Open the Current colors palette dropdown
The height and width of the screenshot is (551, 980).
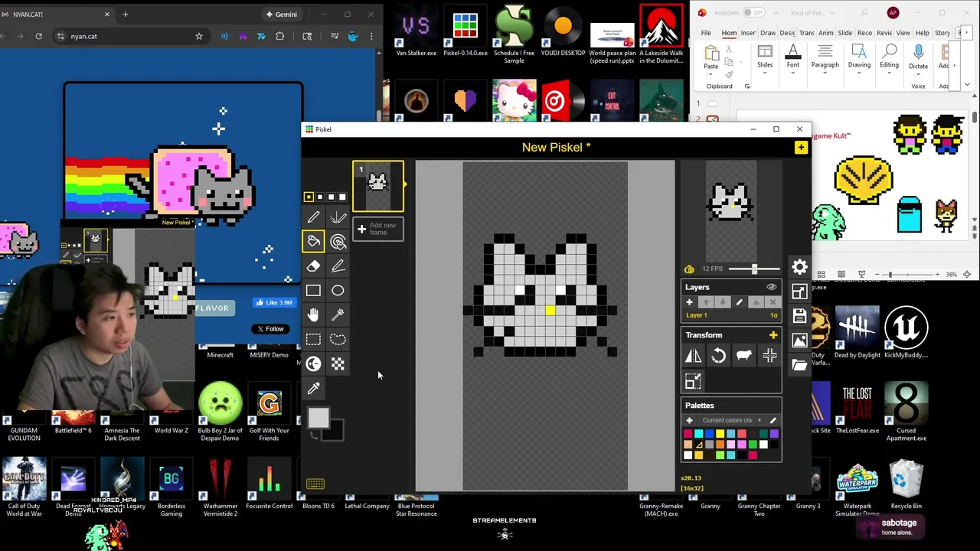point(731,420)
